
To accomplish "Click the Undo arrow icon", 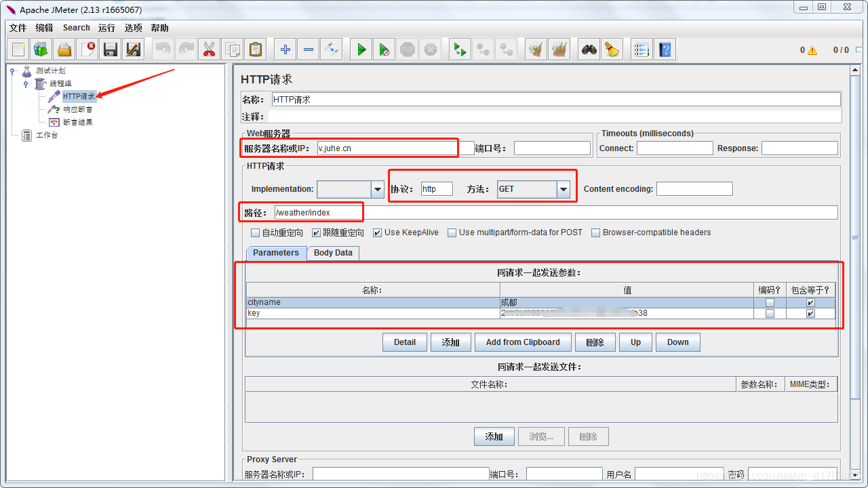I will tap(163, 49).
